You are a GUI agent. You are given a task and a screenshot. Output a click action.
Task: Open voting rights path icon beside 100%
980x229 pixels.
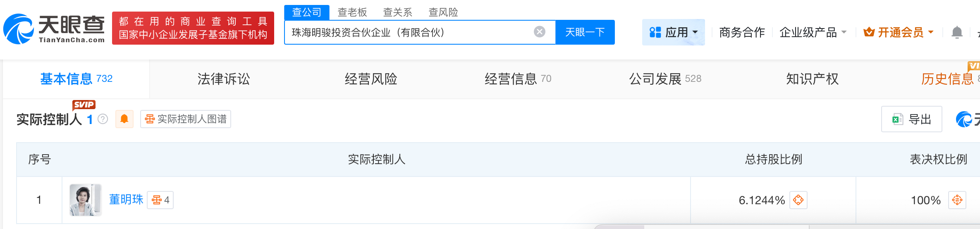click(957, 200)
